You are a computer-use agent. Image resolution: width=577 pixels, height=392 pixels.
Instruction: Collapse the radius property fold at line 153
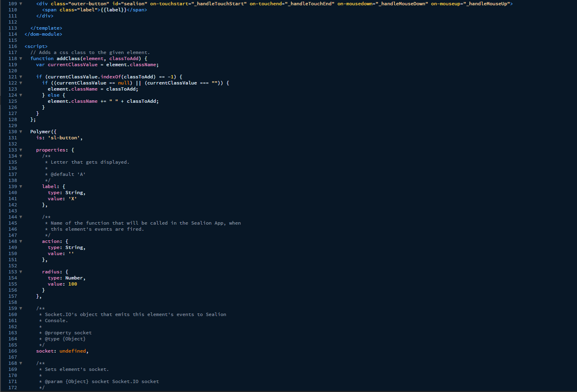point(21,272)
